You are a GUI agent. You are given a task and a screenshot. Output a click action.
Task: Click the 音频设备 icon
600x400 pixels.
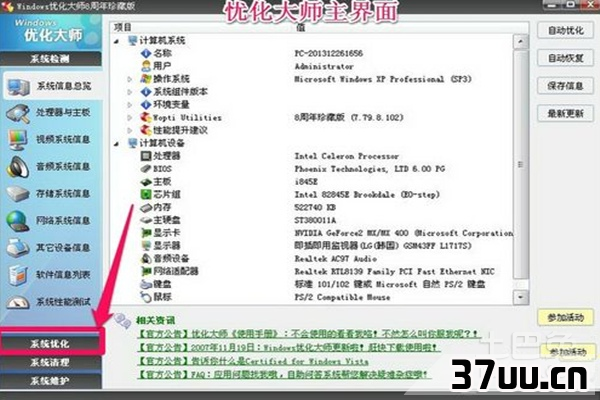[x=146, y=258]
